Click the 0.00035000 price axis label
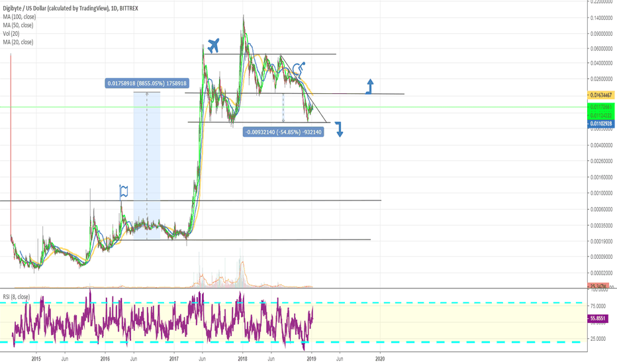Screen dimensions: 617x364 601,226
